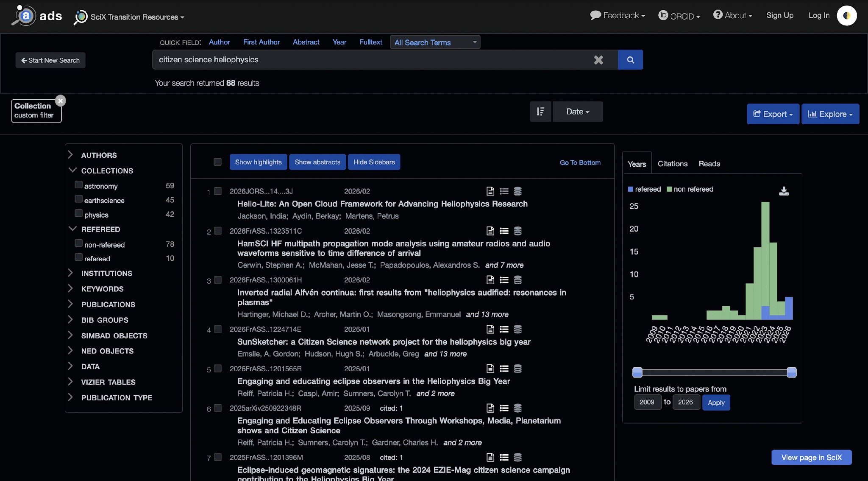Collapse the COLLECTIONS facet
The height and width of the screenshot is (481, 868).
click(x=72, y=170)
